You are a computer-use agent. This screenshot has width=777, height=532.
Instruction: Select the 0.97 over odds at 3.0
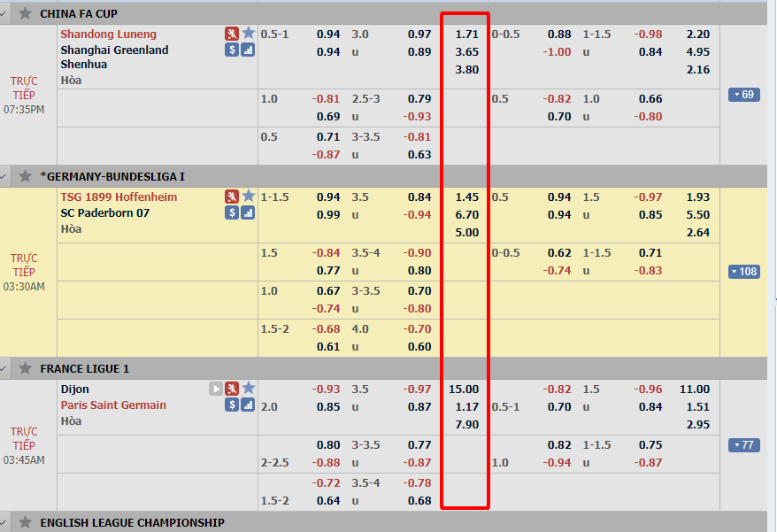[x=419, y=35]
